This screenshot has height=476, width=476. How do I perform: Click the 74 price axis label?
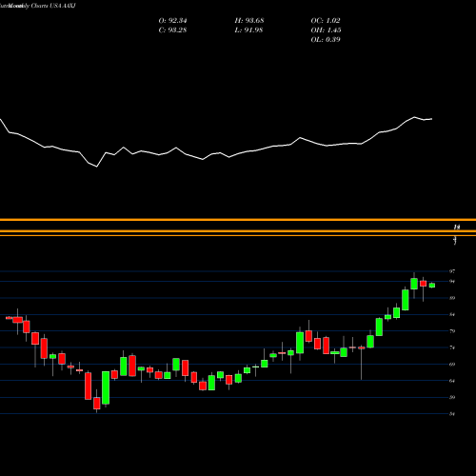pos(452,347)
